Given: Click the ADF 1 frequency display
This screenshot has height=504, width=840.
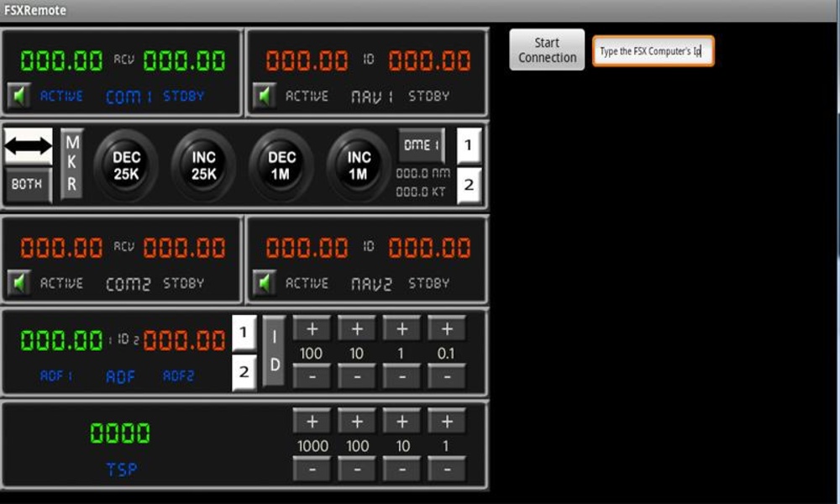Looking at the screenshot, I should pyautogui.click(x=61, y=341).
